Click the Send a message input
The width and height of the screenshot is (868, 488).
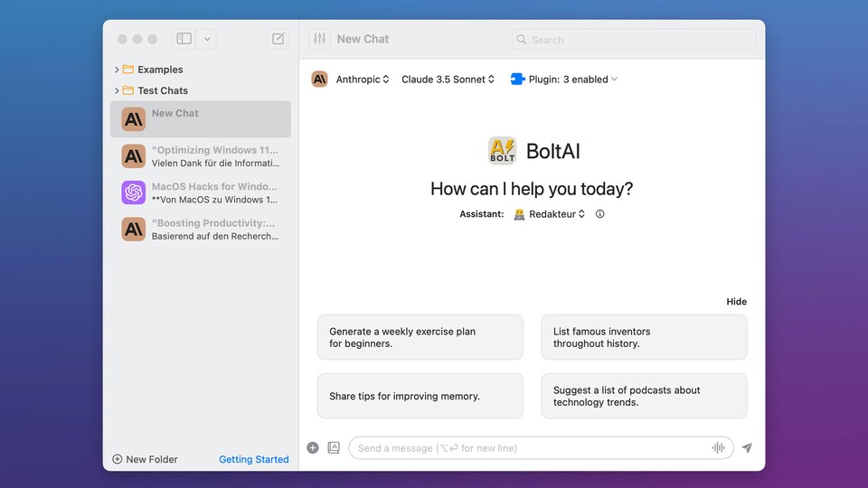(541, 448)
